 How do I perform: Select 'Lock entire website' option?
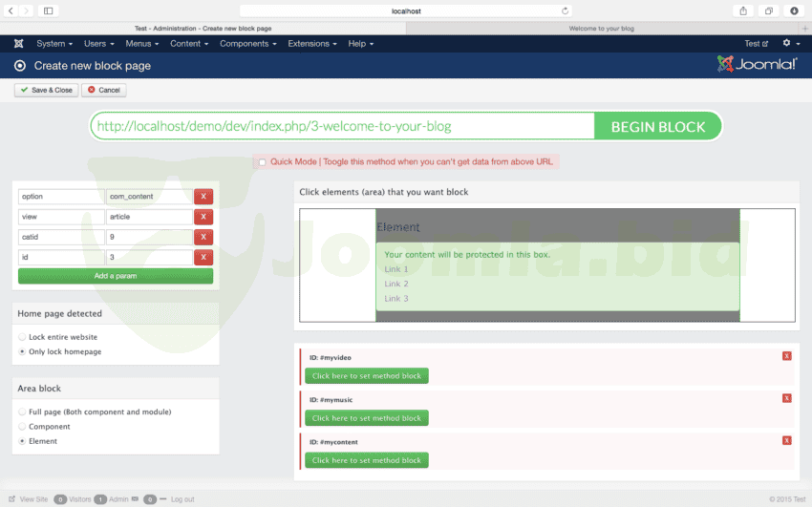click(x=22, y=337)
